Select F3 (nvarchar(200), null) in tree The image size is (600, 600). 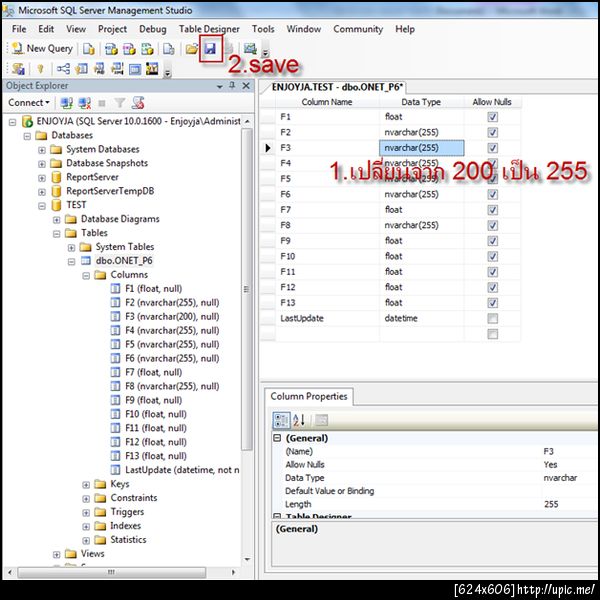pyautogui.click(x=172, y=317)
